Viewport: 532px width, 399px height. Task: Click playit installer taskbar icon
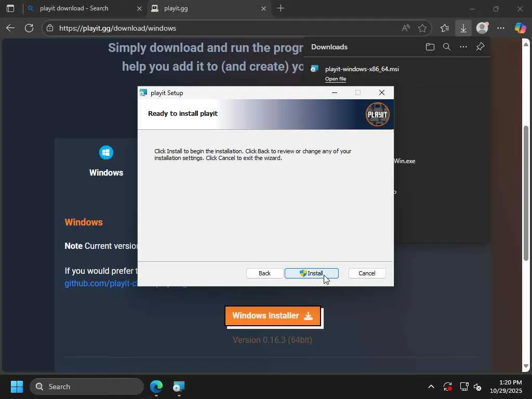[179, 387]
